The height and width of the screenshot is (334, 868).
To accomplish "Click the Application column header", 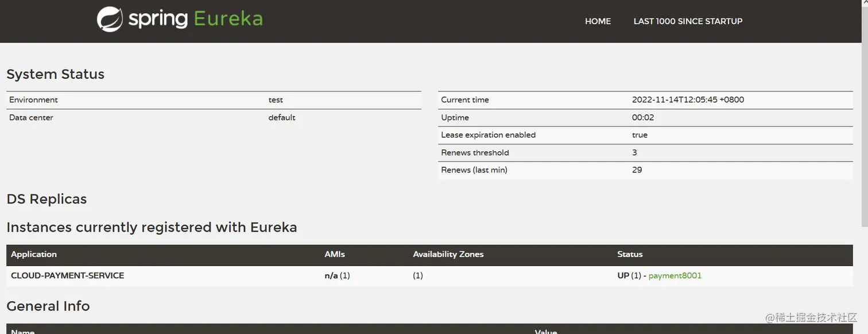I will click(34, 254).
